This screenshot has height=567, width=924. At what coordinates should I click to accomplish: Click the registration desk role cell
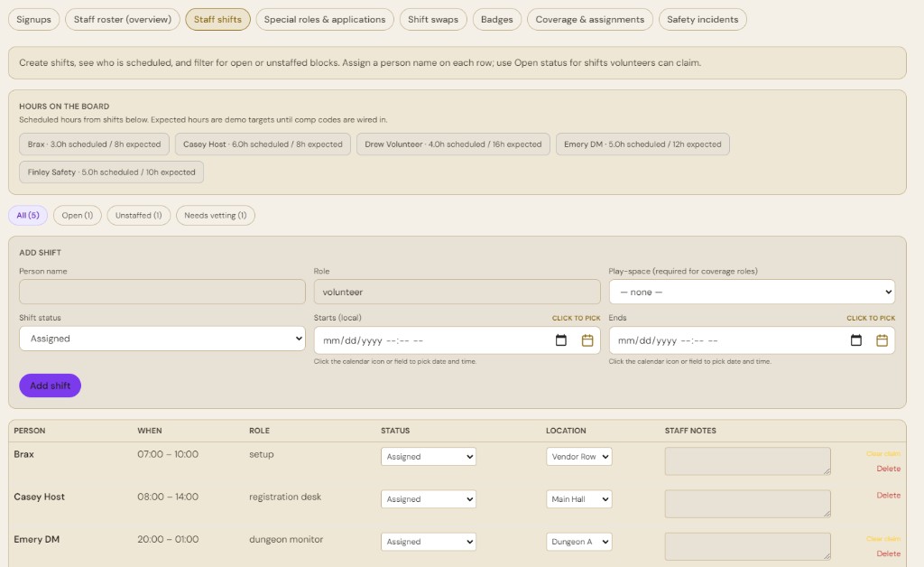(x=285, y=497)
